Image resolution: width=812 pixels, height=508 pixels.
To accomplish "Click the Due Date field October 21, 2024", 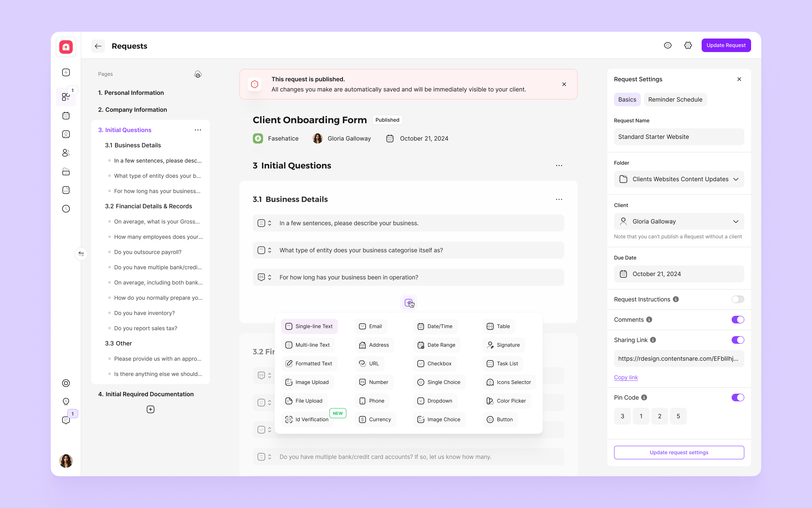I will click(x=679, y=274).
